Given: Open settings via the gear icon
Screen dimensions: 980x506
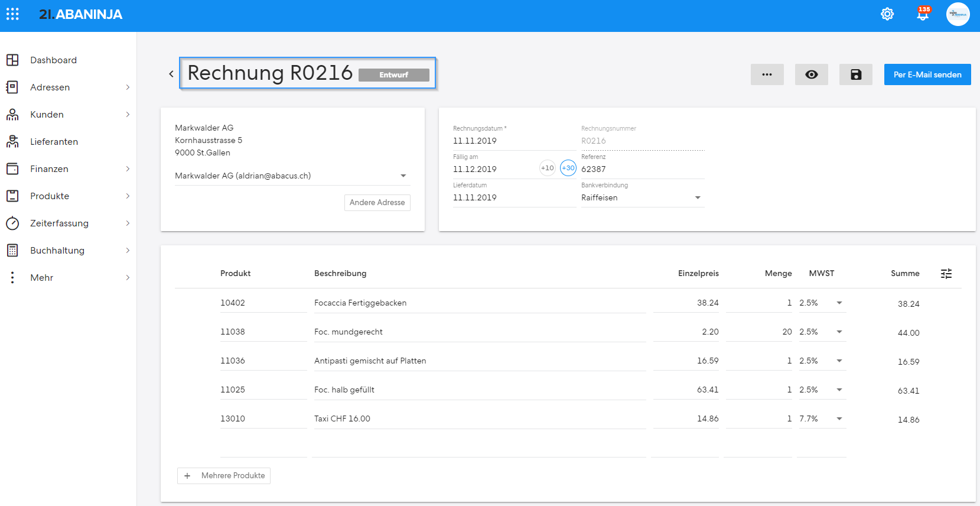Looking at the screenshot, I should tap(887, 14).
